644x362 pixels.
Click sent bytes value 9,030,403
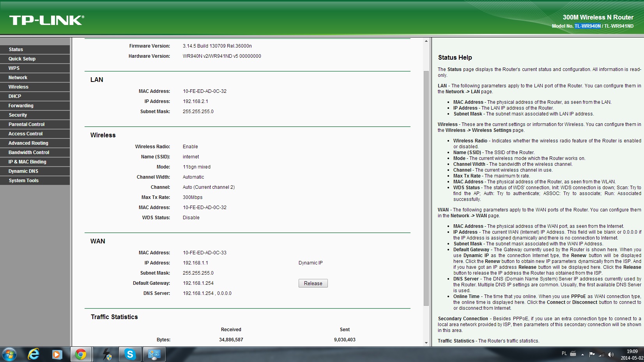(345, 340)
